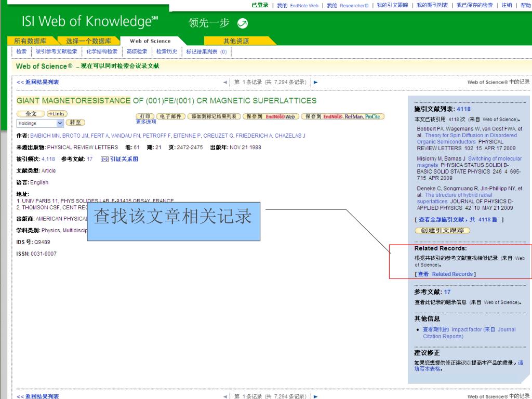Click the 打印 print button
Screen dimensions: 532x399
tap(145, 116)
